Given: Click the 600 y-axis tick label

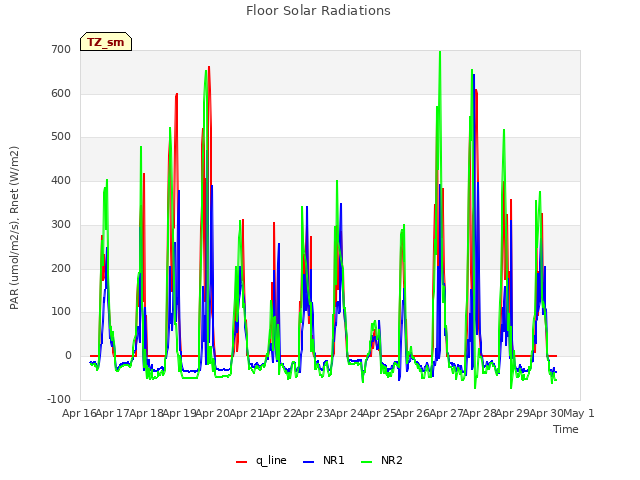Looking at the screenshot, I should click(61, 93).
